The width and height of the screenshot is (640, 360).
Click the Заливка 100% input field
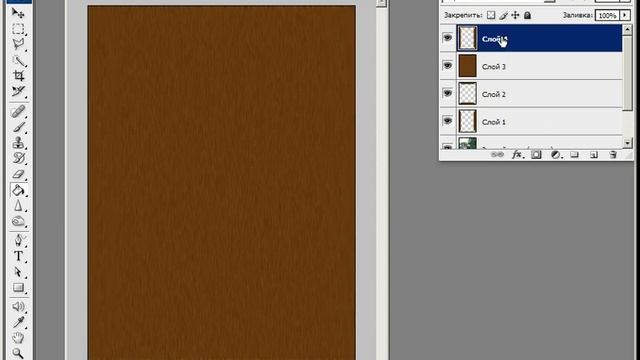[x=607, y=16]
